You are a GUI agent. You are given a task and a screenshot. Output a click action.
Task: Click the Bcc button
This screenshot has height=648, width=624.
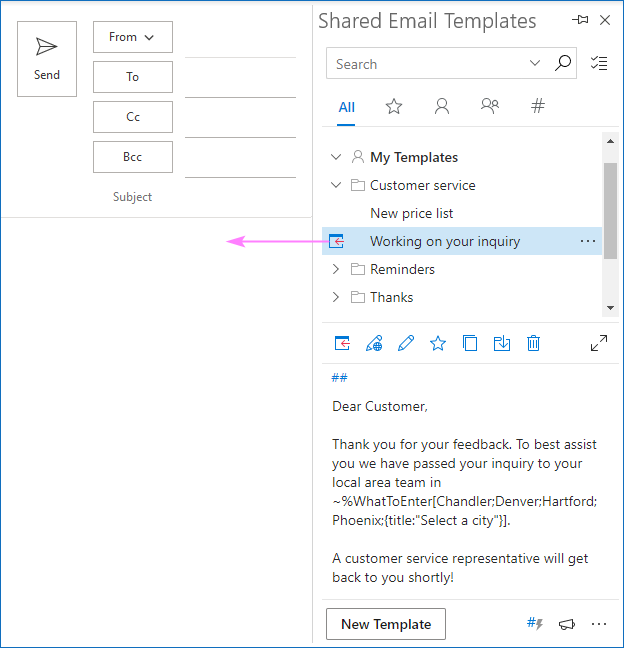pos(132,157)
